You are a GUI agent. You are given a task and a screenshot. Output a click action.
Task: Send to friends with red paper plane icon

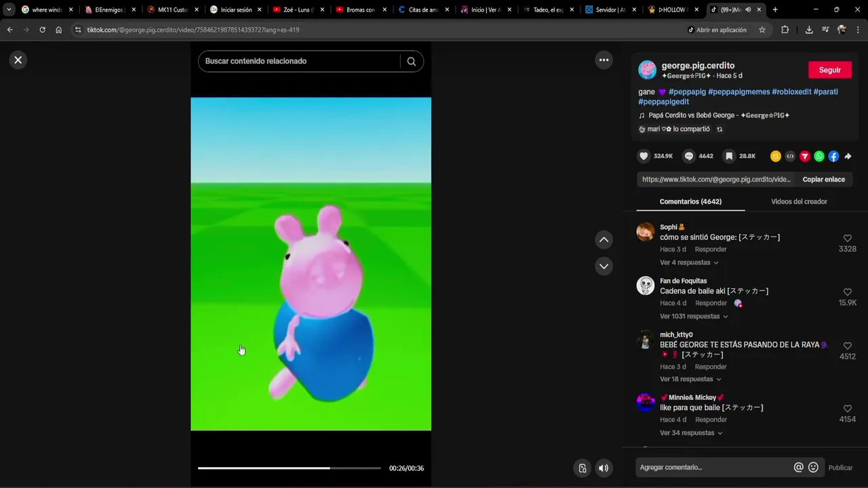[805, 156]
